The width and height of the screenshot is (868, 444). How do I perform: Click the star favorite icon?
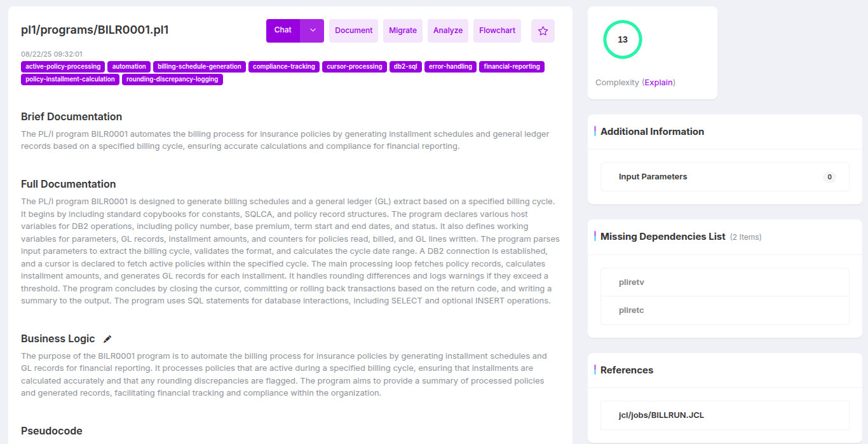[543, 31]
